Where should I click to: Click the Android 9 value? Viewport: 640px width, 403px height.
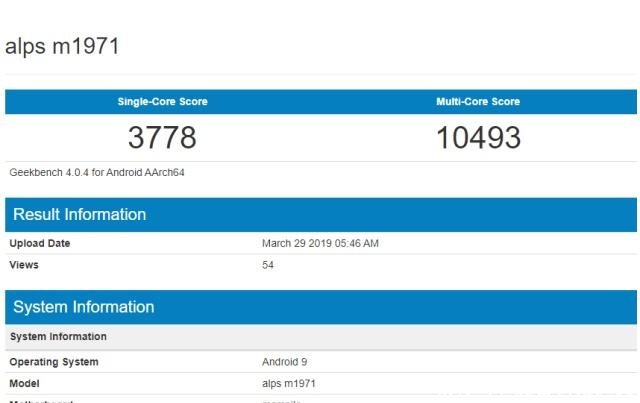click(285, 362)
